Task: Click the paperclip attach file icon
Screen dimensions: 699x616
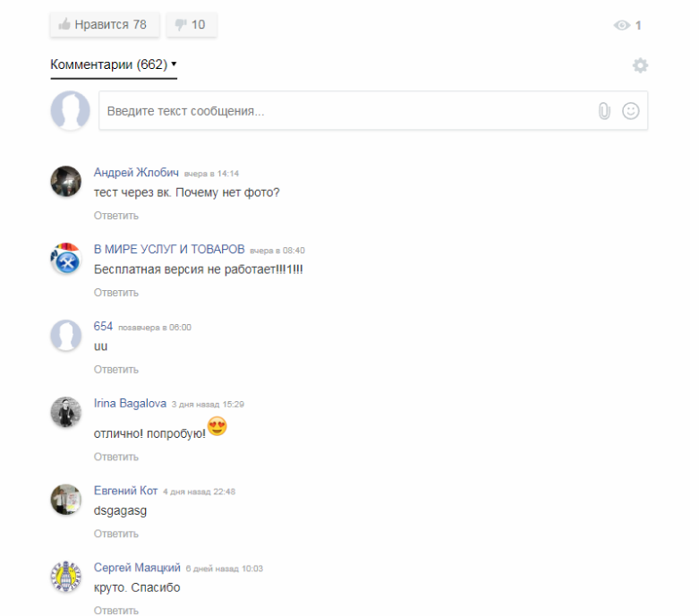Action: 604,111
